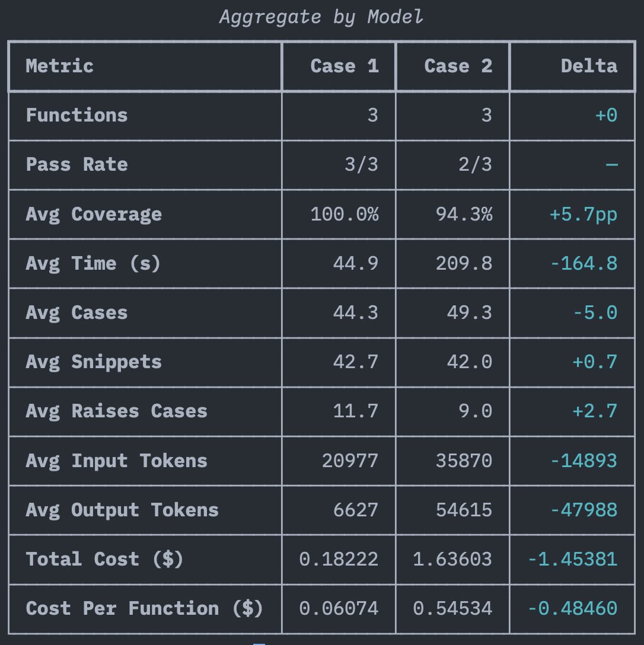Select the 'Case 2' column header
Viewport: 644px width, 645px height.
[x=458, y=66]
